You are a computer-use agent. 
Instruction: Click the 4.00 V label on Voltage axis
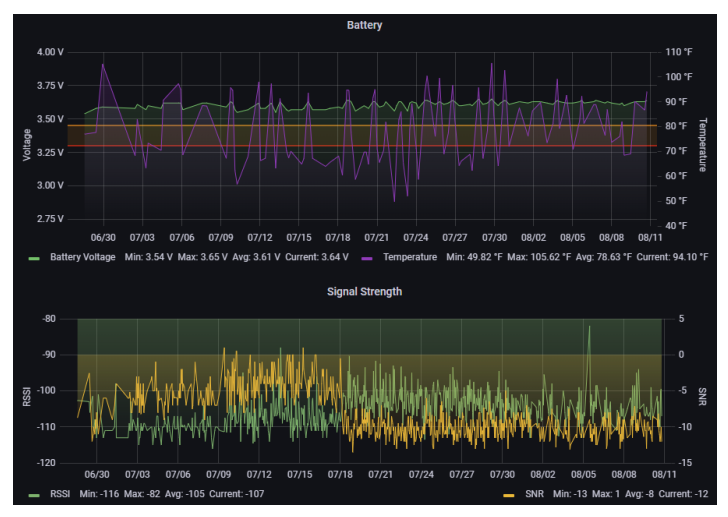[x=49, y=52]
